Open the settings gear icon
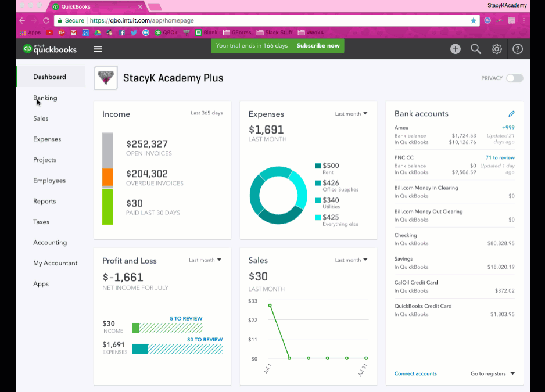The image size is (545, 392). 497,49
